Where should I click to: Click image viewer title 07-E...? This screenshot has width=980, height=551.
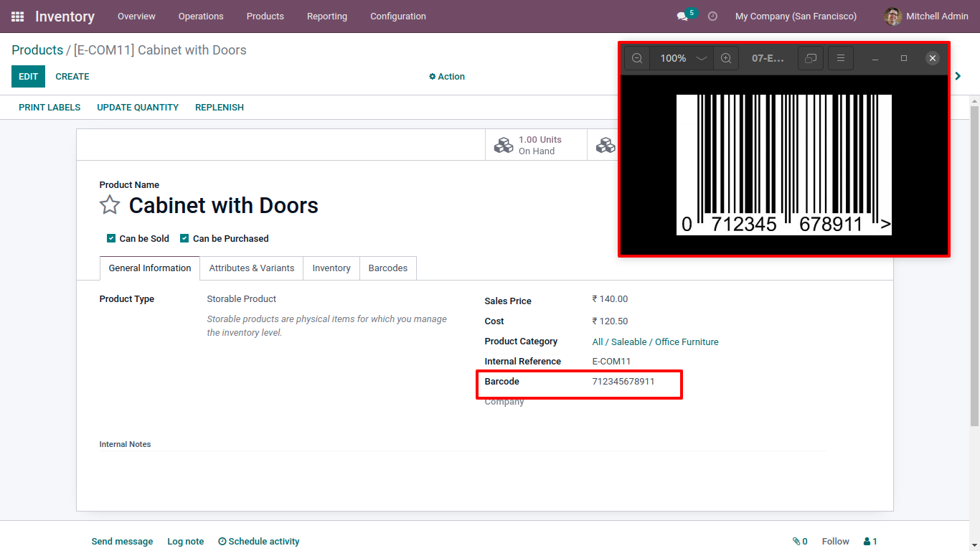(768, 58)
